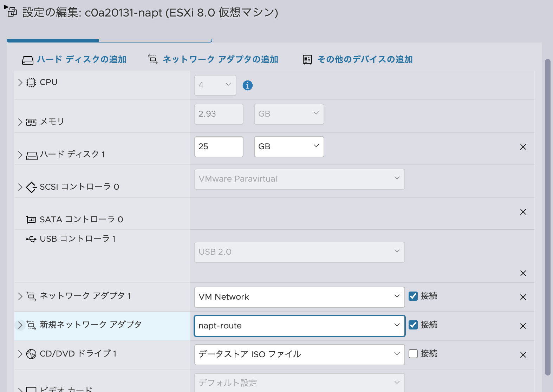Remove USB controller 1 with X
The image size is (553, 392).
(523, 273)
